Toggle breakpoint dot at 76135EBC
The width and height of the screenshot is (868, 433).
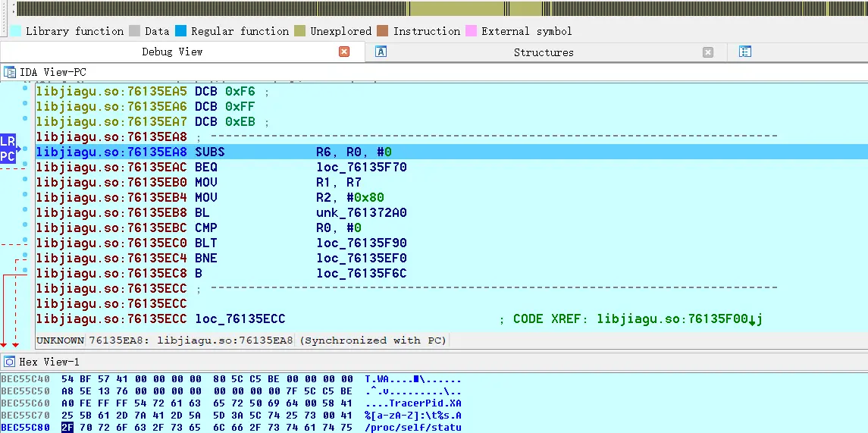tap(25, 224)
